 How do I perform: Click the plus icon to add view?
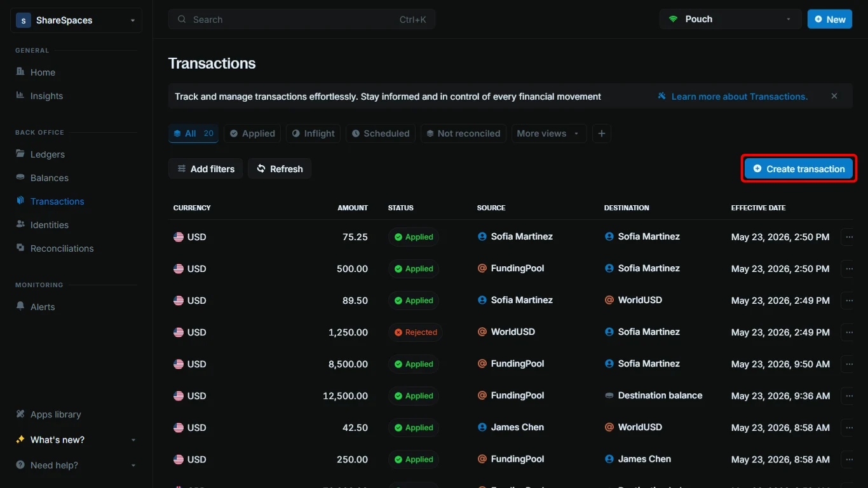pos(602,133)
